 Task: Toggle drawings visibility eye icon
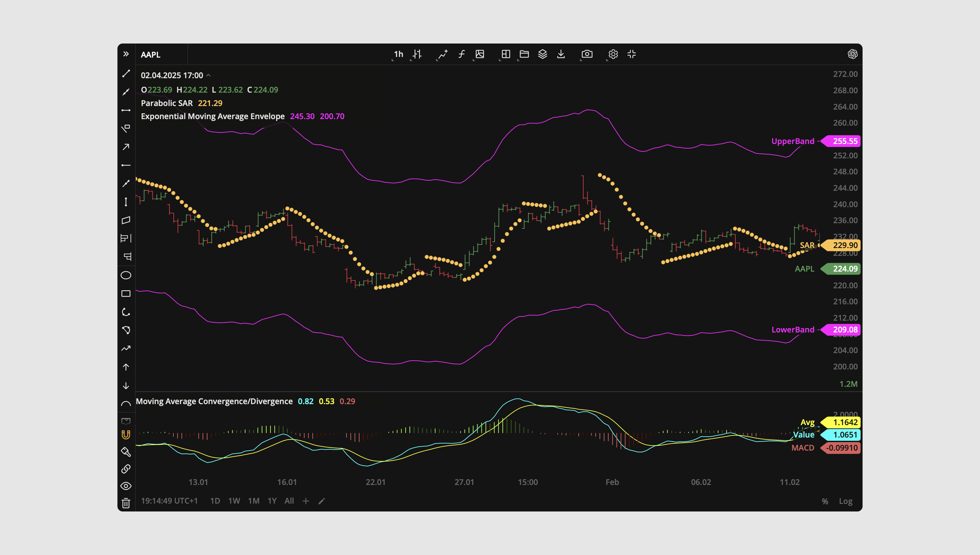126,486
